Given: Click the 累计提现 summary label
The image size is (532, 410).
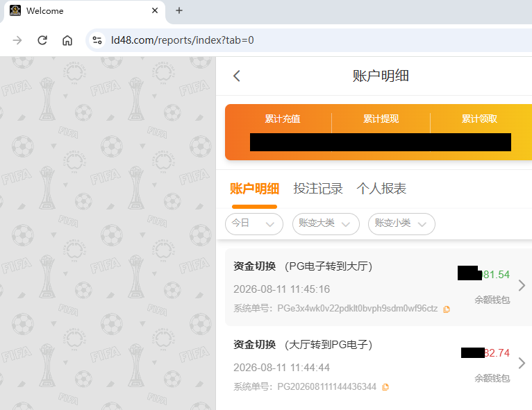Looking at the screenshot, I should (381, 119).
